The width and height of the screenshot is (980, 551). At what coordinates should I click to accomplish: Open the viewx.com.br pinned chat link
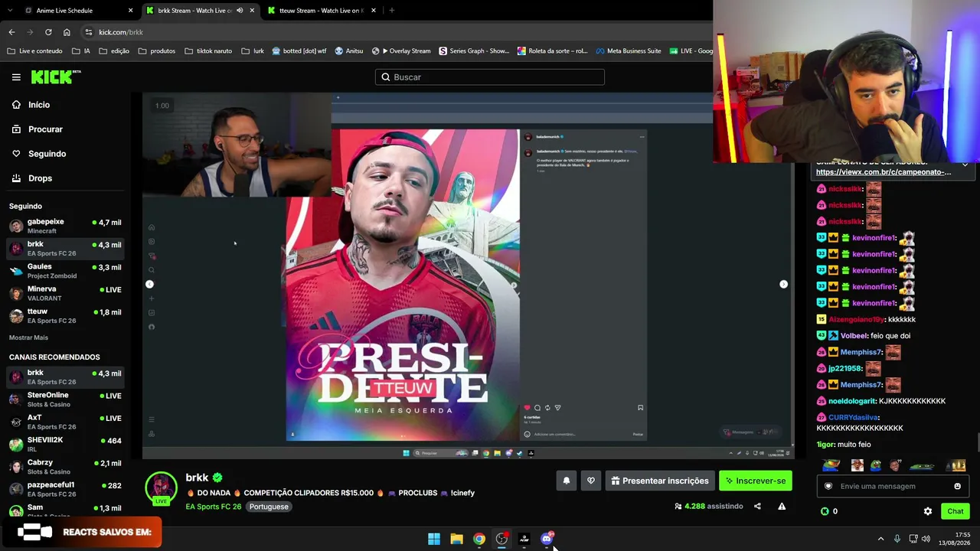884,172
